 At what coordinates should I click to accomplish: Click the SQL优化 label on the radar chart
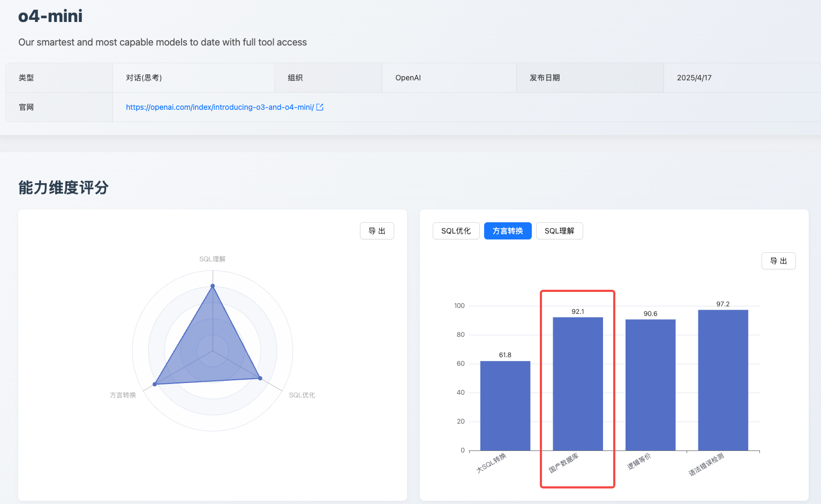(x=302, y=395)
